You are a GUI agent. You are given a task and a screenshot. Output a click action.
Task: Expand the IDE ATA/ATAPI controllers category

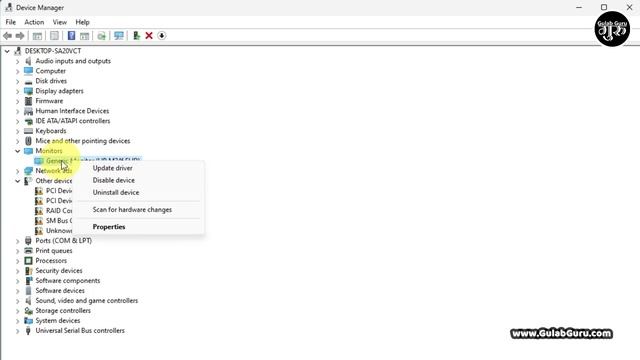[18, 121]
